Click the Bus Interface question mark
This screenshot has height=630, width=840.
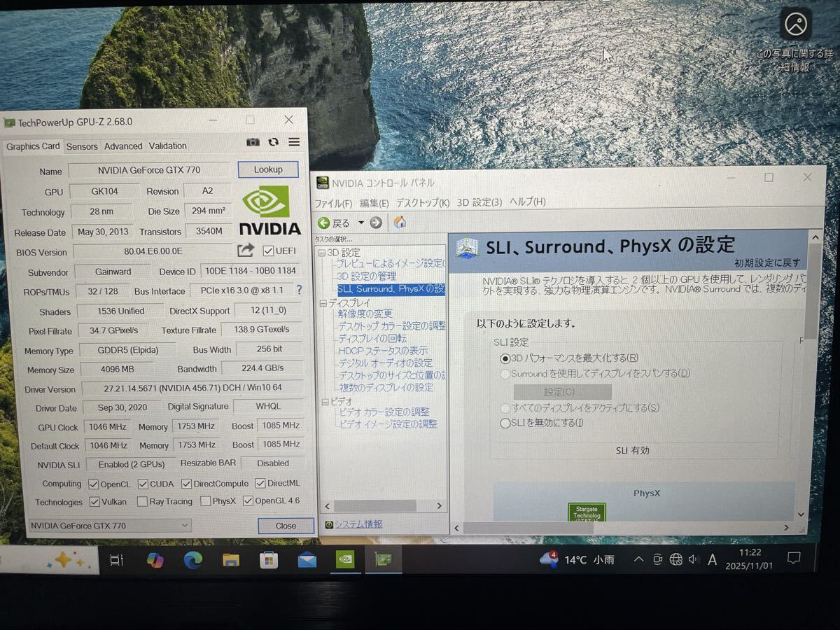(300, 289)
